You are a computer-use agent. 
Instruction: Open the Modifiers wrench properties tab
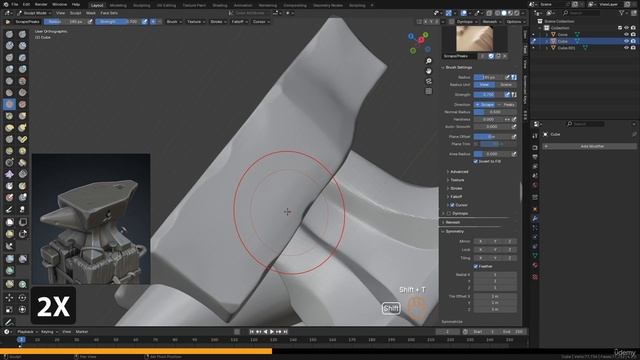(x=535, y=218)
